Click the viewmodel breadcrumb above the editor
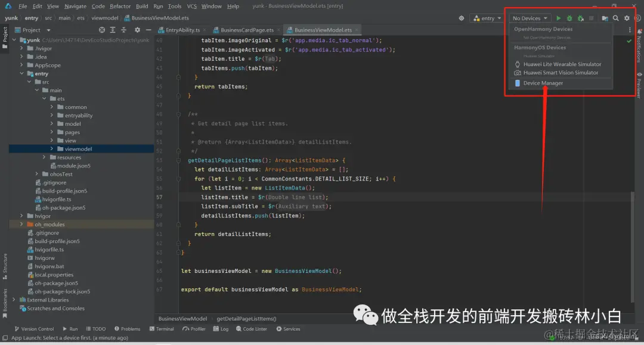Screen dimensions: 644x345 (x=105, y=18)
